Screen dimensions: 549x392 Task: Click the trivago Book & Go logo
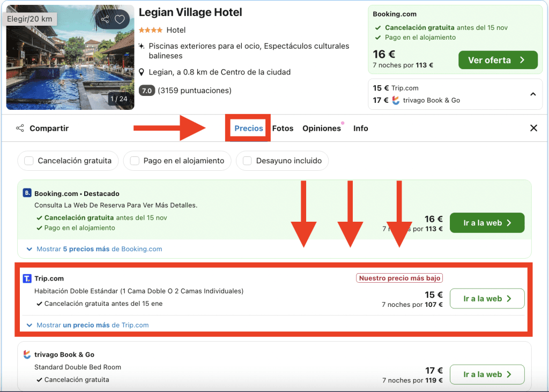[x=27, y=355]
